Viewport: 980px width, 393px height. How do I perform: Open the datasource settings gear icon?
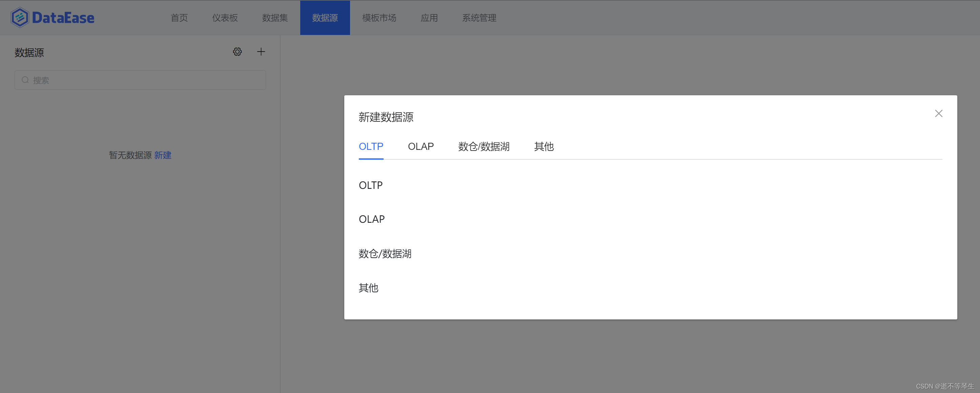coord(238,52)
